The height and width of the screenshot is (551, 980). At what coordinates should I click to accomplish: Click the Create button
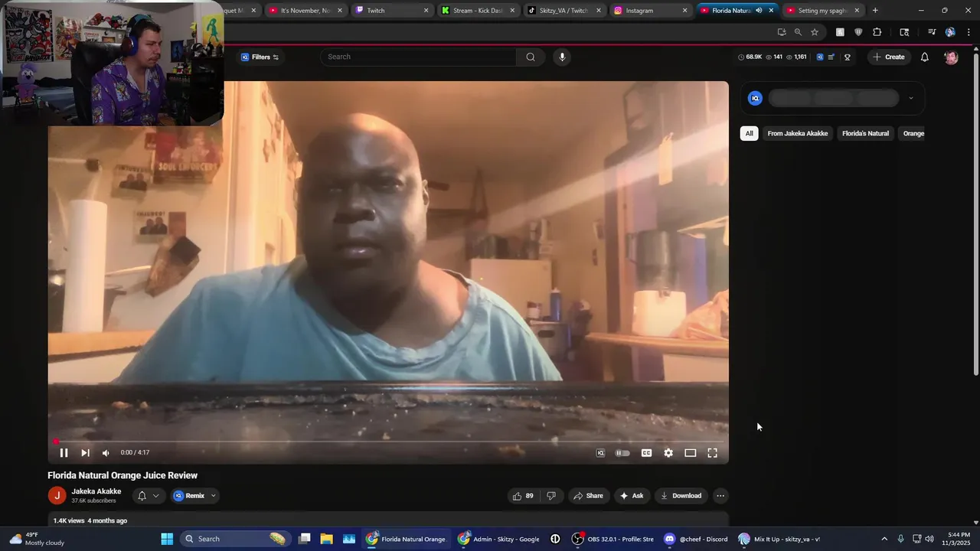click(889, 57)
